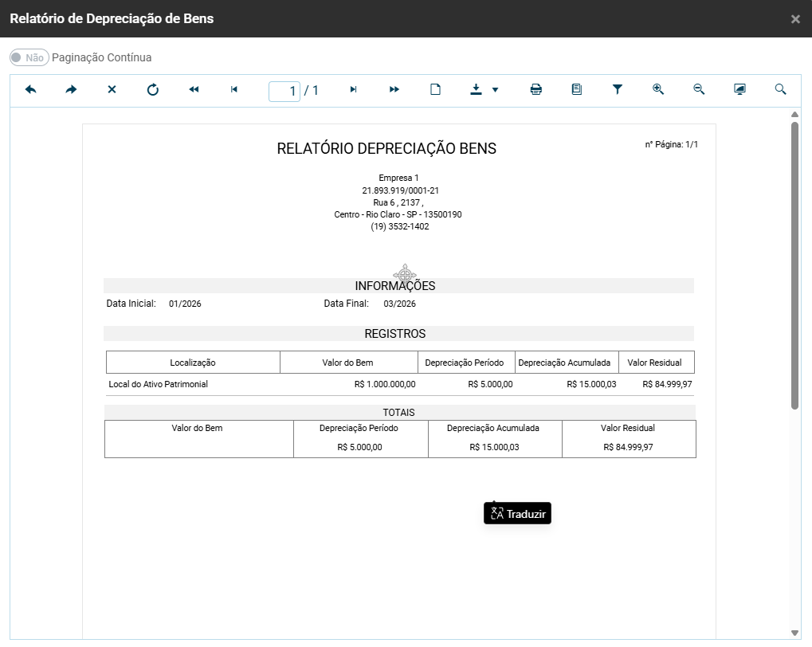Image resolution: width=812 pixels, height=647 pixels.
Task: Click the print layout document icon
Action: (x=577, y=90)
